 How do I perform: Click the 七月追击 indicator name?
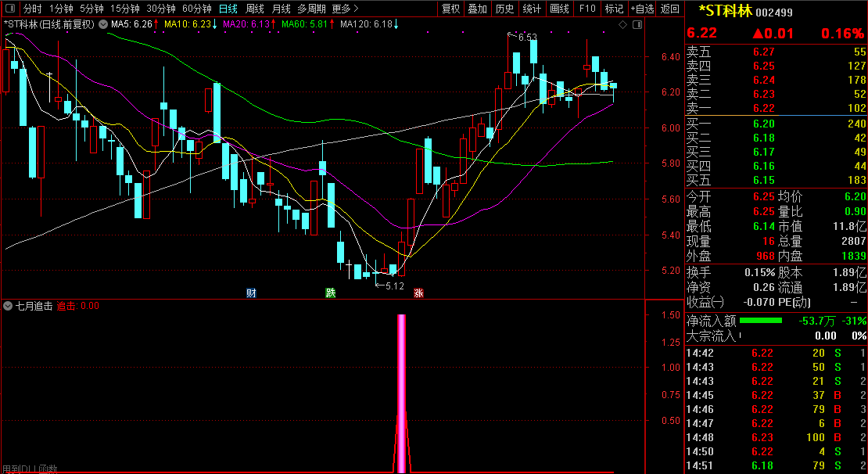pyautogui.click(x=34, y=306)
